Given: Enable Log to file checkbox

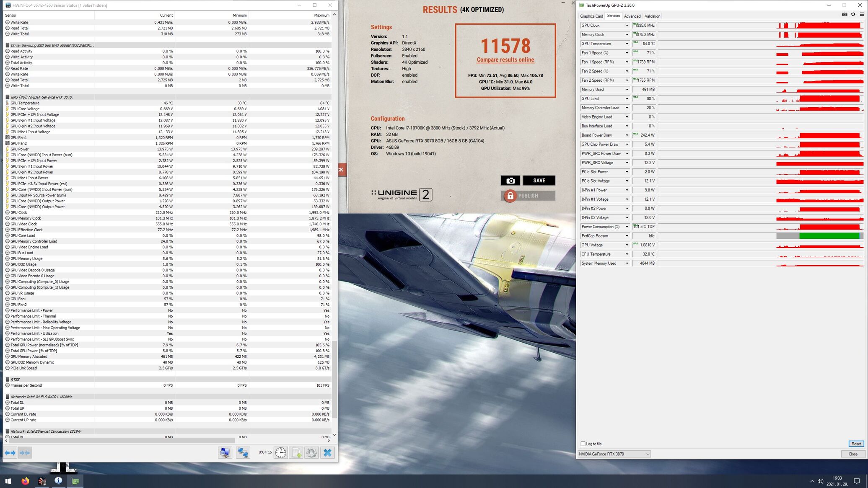Looking at the screenshot, I should pos(583,444).
